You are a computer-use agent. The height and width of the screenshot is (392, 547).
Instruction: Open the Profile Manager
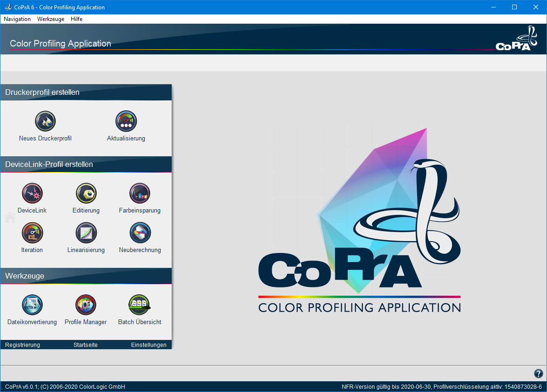click(x=86, y=305)
